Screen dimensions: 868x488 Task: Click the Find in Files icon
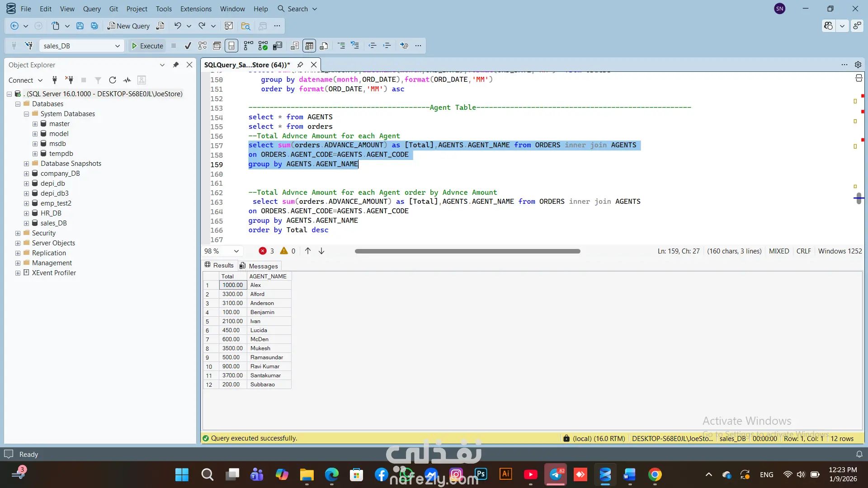tap(245, 26)
